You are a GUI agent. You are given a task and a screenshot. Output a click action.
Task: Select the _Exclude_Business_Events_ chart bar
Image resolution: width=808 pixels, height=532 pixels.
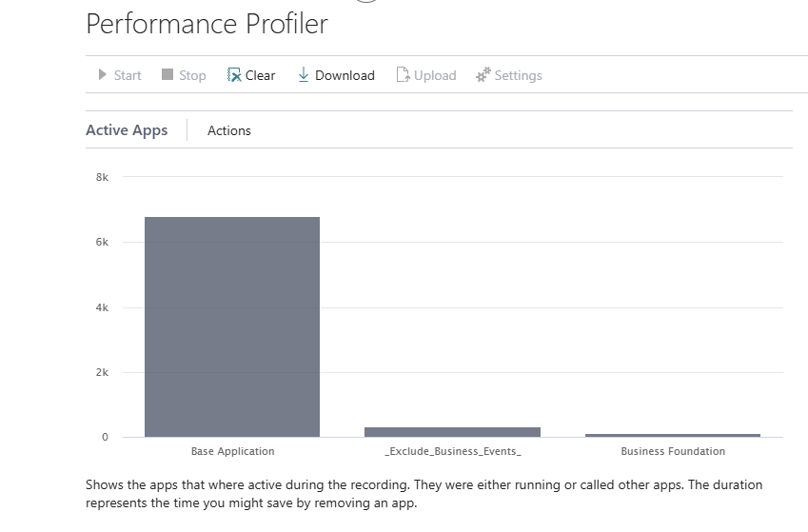(x=452, y=432)
